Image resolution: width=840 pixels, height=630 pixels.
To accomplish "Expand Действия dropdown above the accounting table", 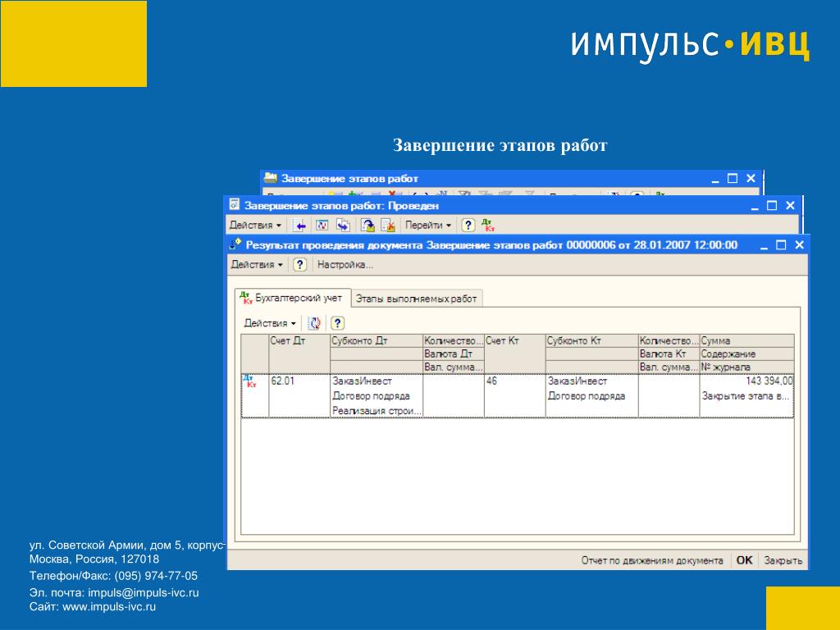I will pos(269,323).
